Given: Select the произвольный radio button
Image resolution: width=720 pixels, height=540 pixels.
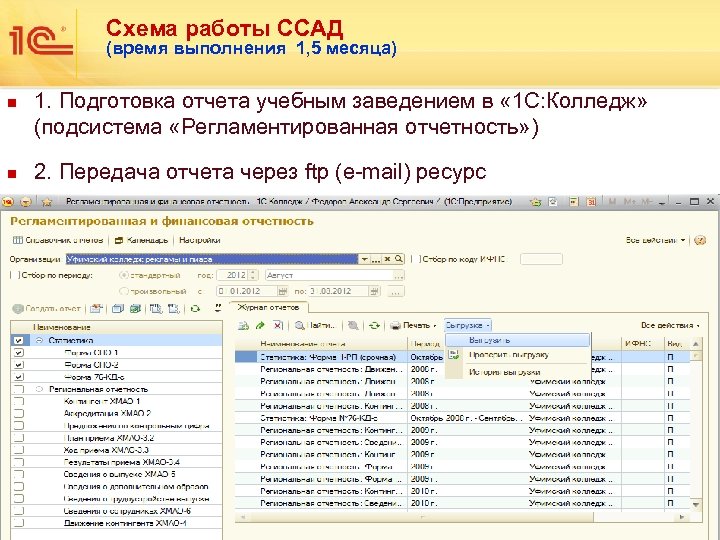Looking at the screenshot, I should click(x=124, y=291).
